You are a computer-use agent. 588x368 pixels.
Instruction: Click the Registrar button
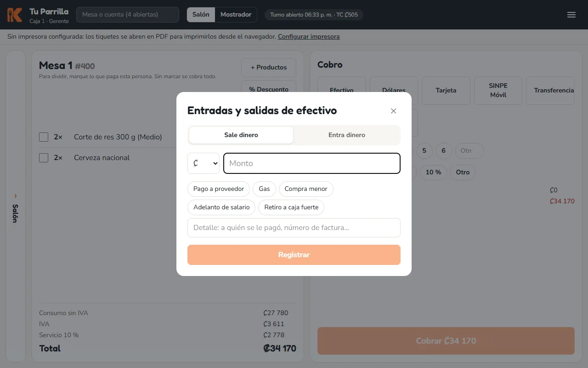pos(294,255)
